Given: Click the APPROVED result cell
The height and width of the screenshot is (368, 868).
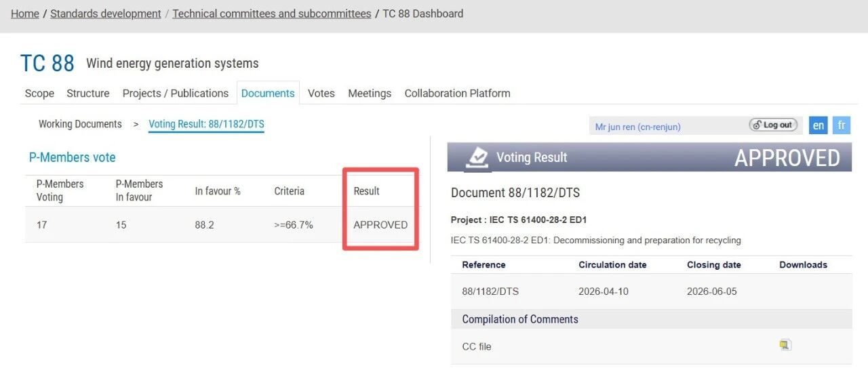Looking at the screenshot, I should click(380, 225).
